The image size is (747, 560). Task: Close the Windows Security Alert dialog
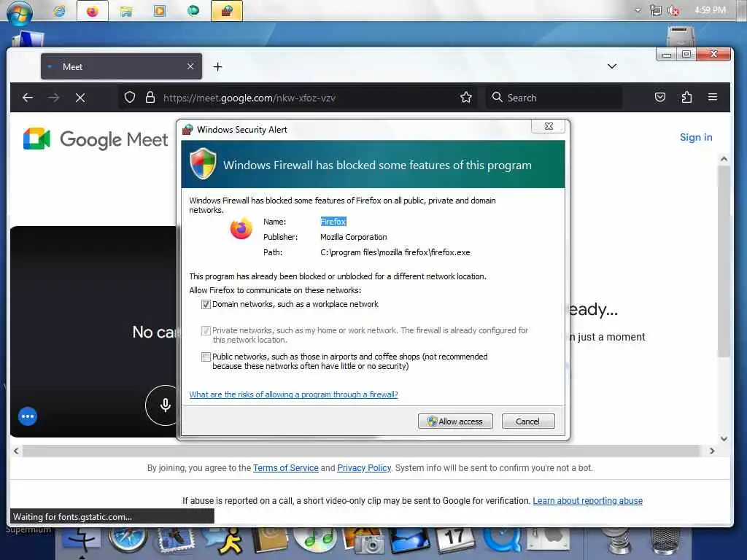[549, 126]
